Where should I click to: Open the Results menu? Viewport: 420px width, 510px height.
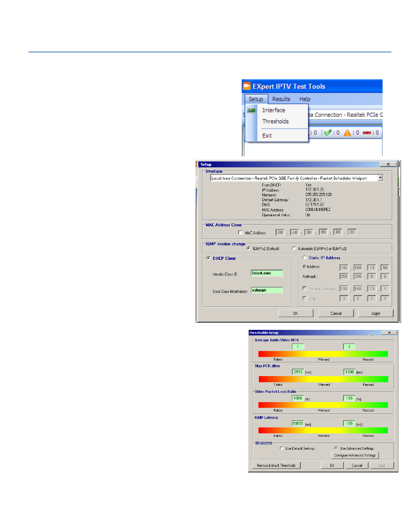[281, 99]
